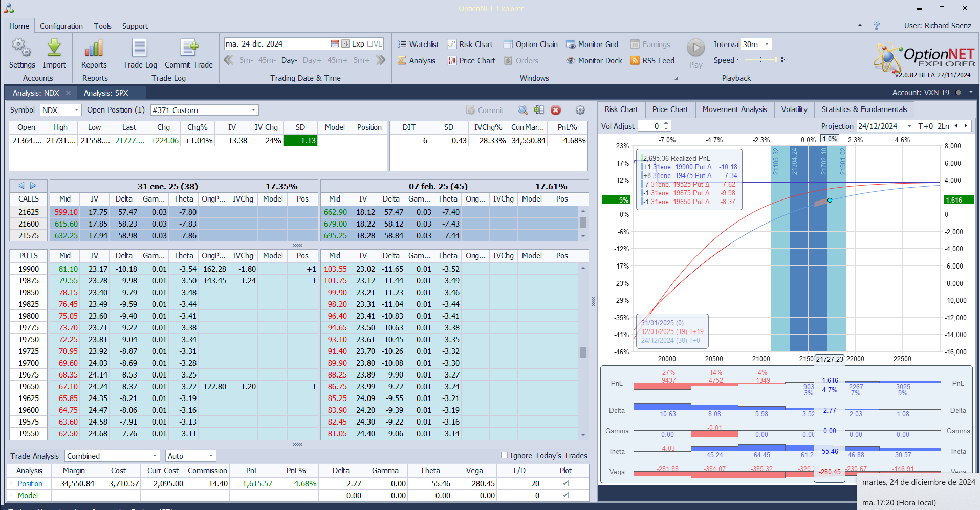Toggle the 2Ln projection lines option
980x510 pixels.
pyautogui.click(x=943, y=126)
